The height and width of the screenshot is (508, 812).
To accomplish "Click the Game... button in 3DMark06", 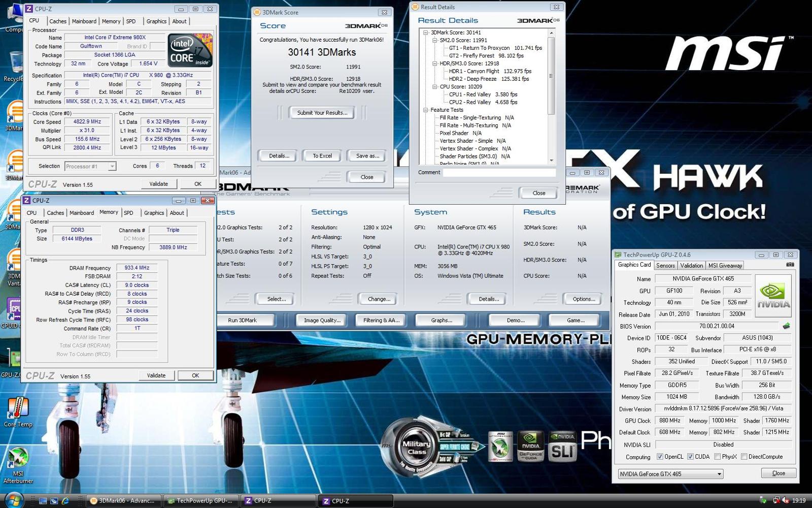I will coord(576,320).
